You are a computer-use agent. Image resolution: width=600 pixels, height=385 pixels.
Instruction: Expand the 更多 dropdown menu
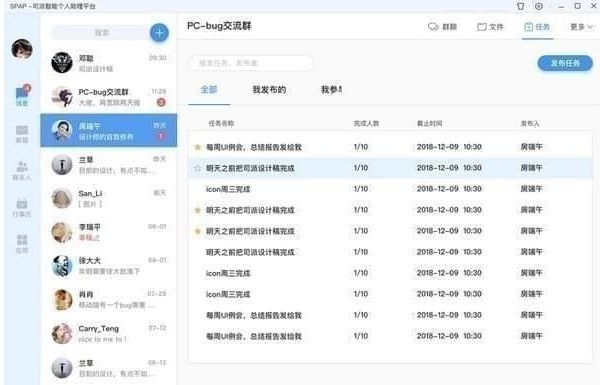click(x=581, y=27)
